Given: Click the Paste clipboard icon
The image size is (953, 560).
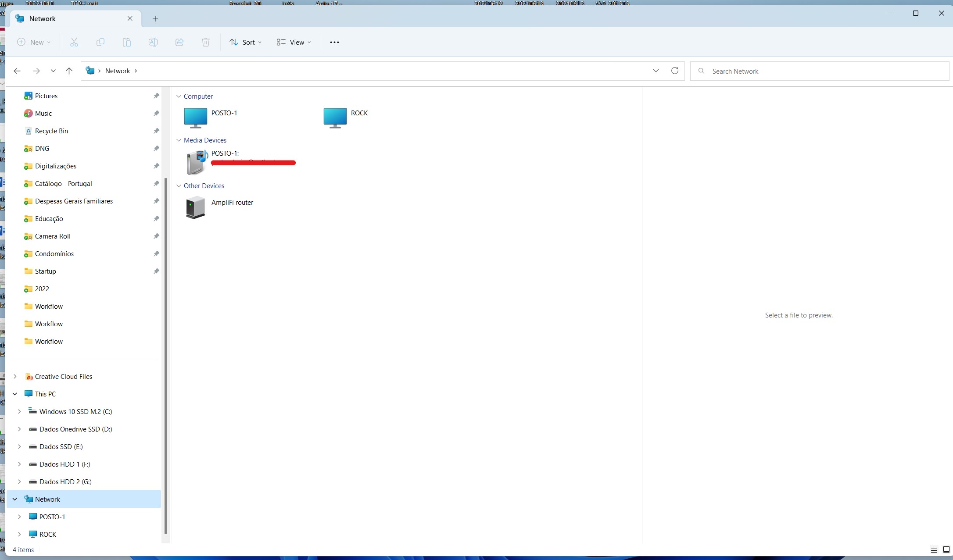Looking at the screenshot, I should tap(126, 42).
